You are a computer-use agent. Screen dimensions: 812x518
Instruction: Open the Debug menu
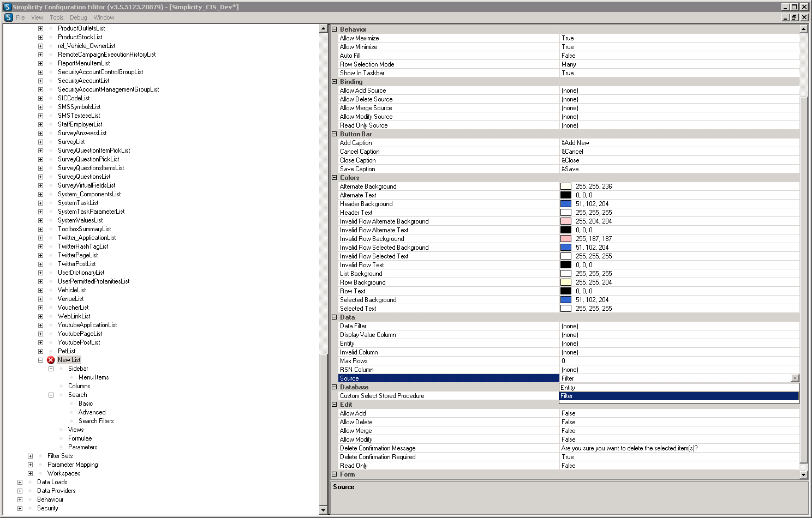pos(79,17)
